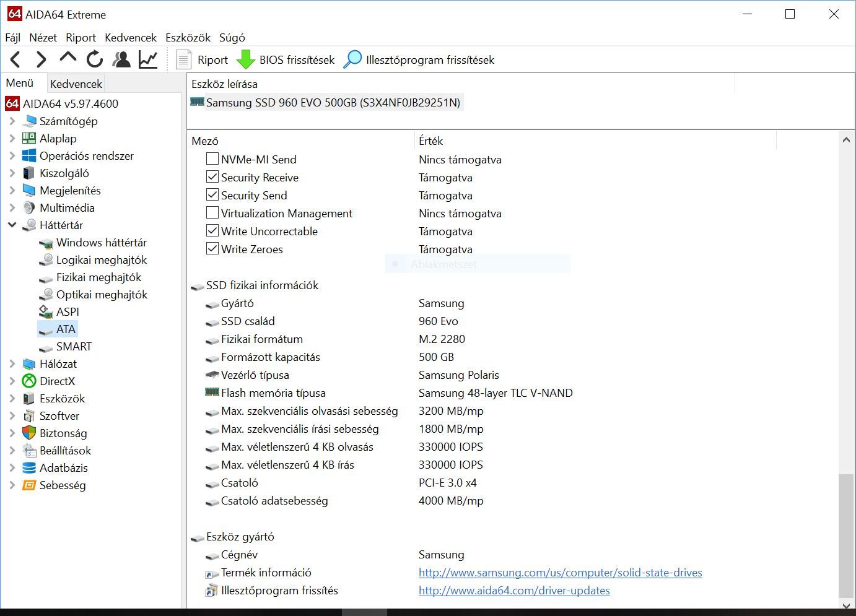Image resolution: width=856 pixels, height=616 pixels.
Task: Select the Szoftver software icon
Action: pyautogui.click(x=29, y=415)
